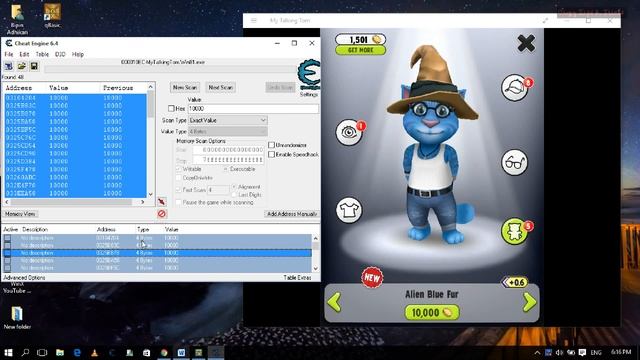Click the coin balance showing 1,501
Viewport: 640px width, 360px height.
click(x=361, y=39)
